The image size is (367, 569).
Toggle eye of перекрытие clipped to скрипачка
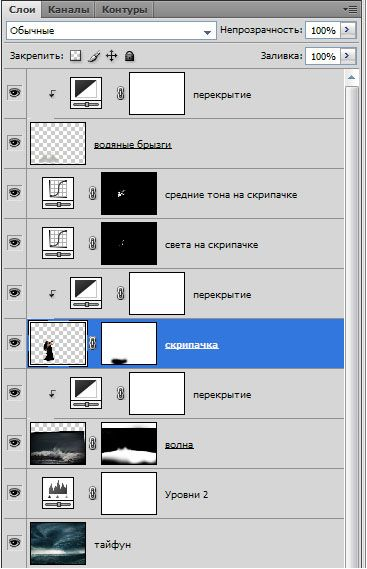pos(15,292)
